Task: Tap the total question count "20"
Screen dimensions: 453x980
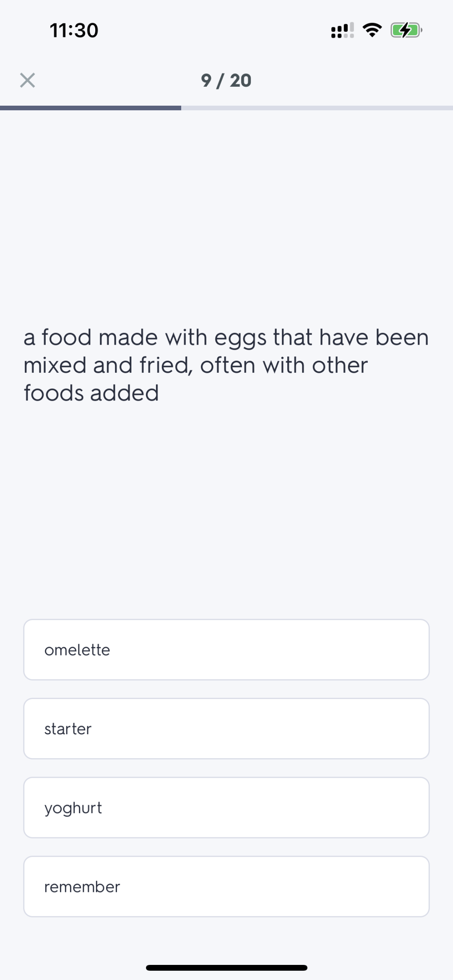Action: [x=241, y=81]
